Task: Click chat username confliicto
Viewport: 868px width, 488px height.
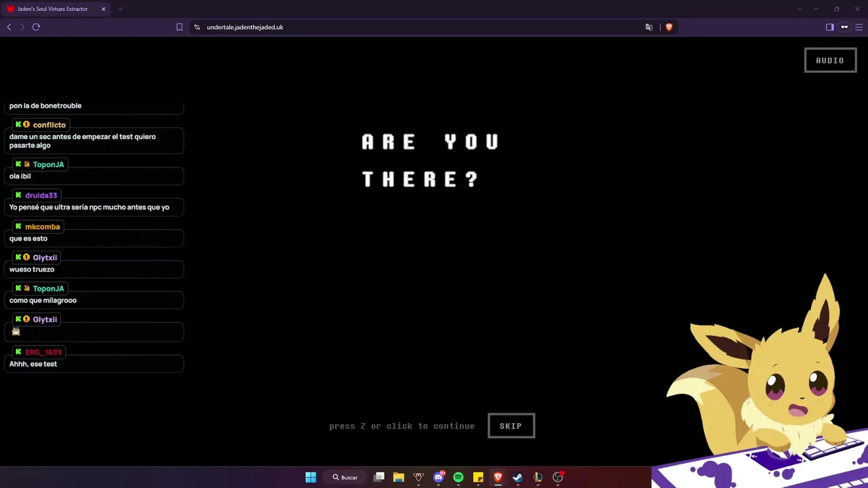Action: pos(50,125)
